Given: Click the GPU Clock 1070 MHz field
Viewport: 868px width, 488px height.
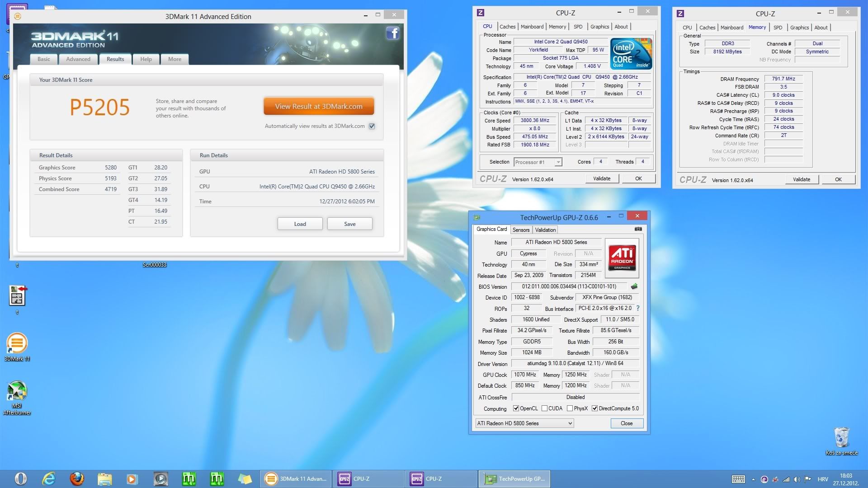Looking at the screenshot, I should [525, 375].
